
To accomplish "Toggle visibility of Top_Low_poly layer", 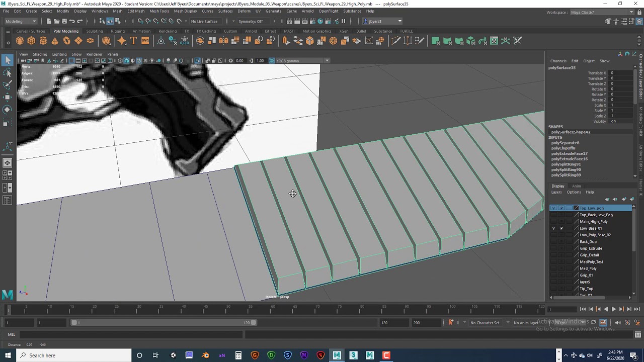I will pyautogui.click(x=553, y=208).
